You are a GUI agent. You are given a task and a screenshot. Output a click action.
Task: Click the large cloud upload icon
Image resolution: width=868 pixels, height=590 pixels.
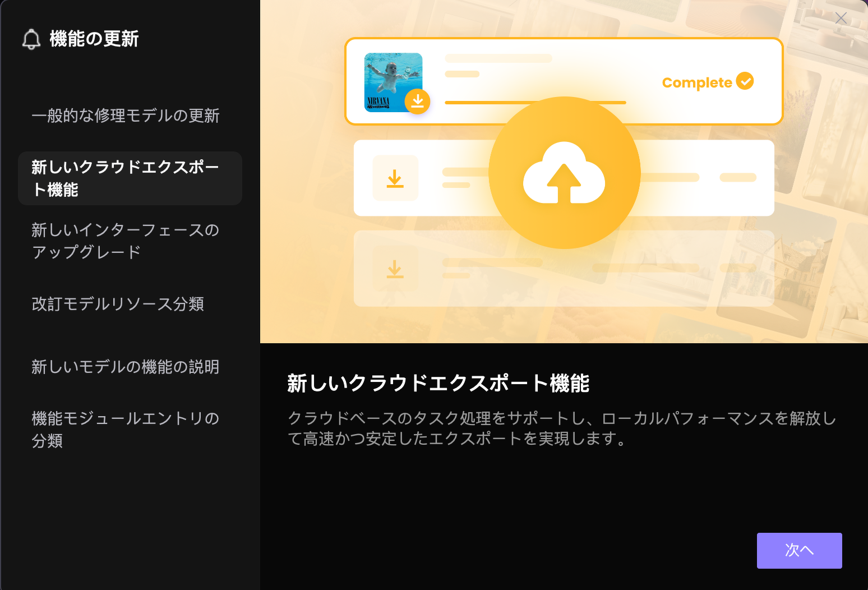click(564, 173)
